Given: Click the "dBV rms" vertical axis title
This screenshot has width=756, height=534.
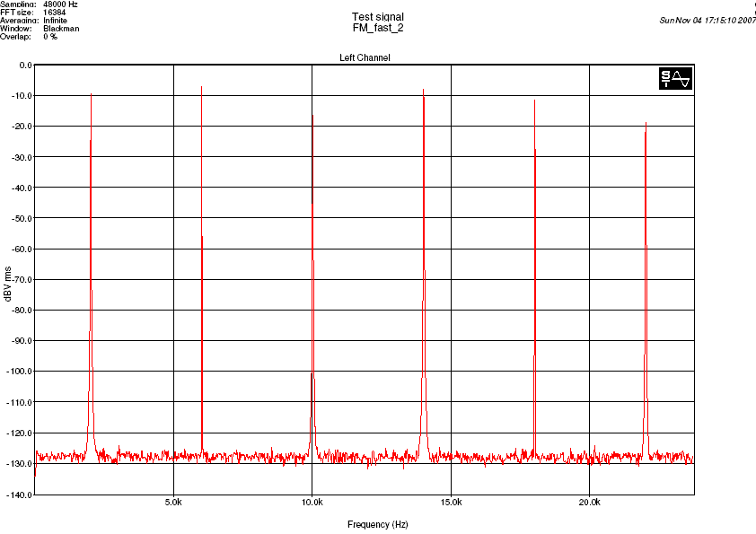Looking at the screenshot, I should tap(7, 284).
